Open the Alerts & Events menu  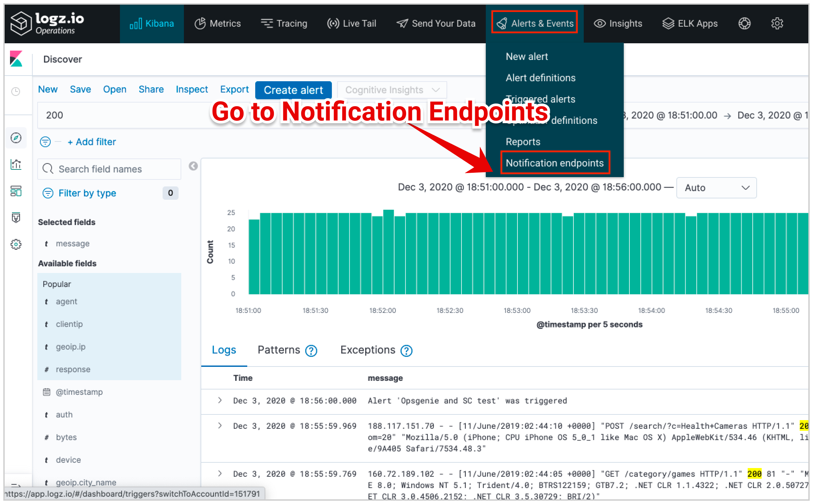pos(534,23)
